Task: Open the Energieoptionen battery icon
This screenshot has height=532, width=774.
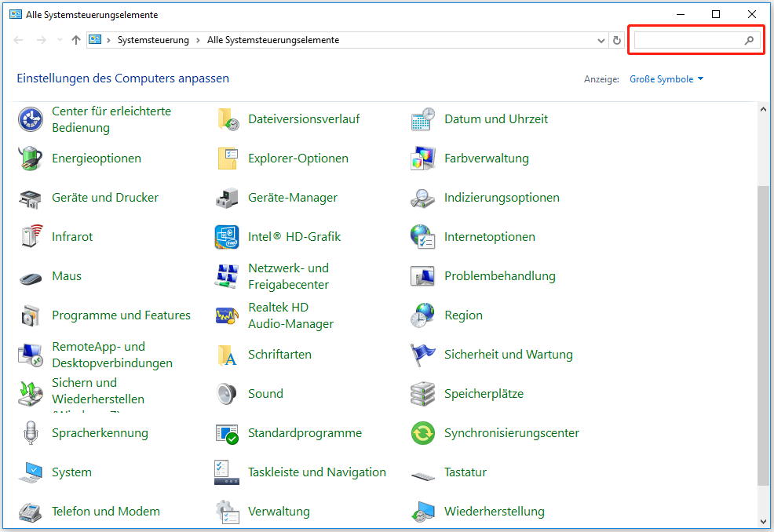Action: (31, 159)
